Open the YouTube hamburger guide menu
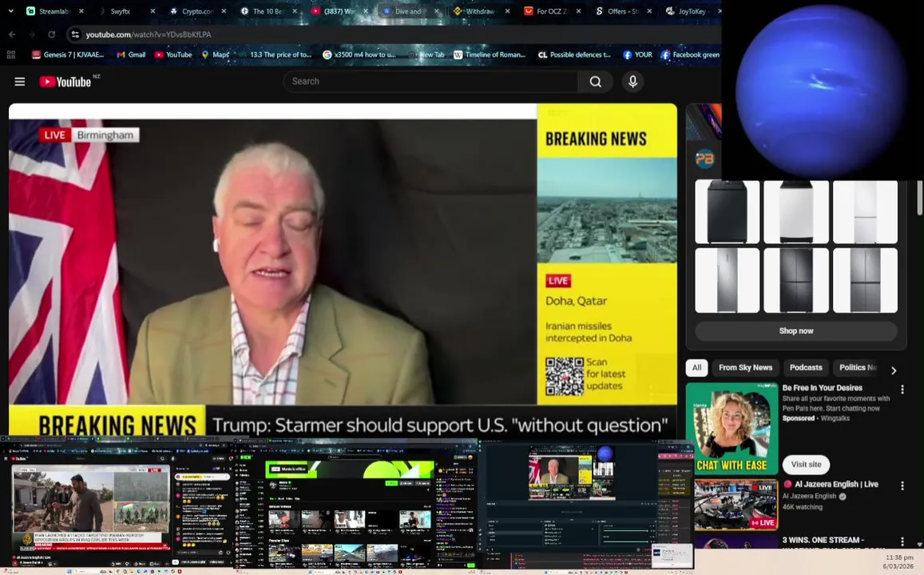This screenshot has width=924, height=575. coord(19,82)
